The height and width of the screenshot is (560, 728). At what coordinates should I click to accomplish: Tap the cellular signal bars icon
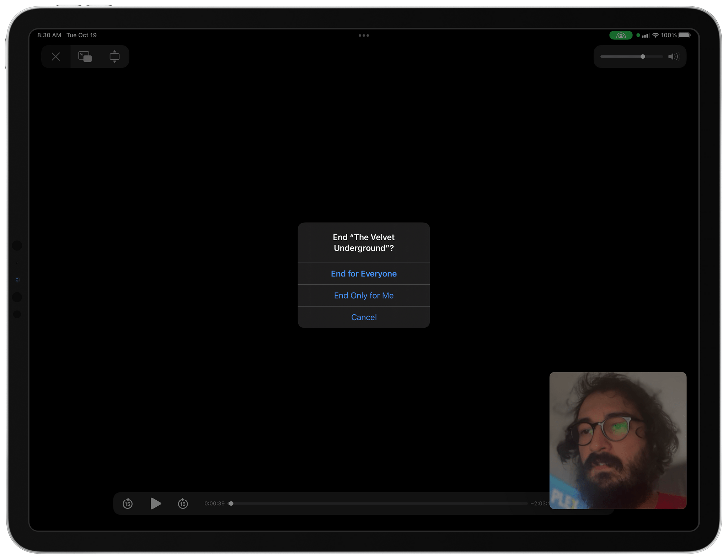646,35
